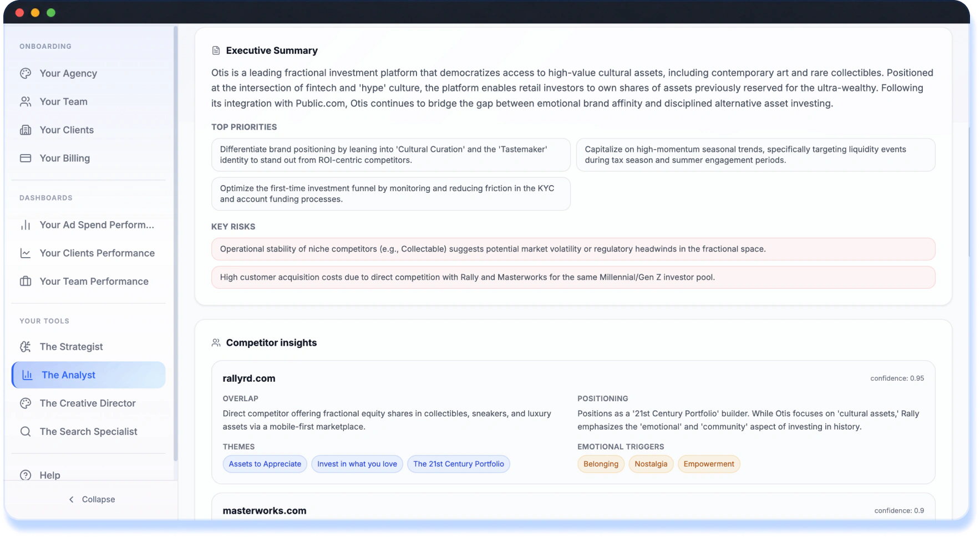The image size is (980, 537).
Task: Click the EMOTIONAL TRIGGERS label
Action: pyautogui.click(x=621, y=447)
